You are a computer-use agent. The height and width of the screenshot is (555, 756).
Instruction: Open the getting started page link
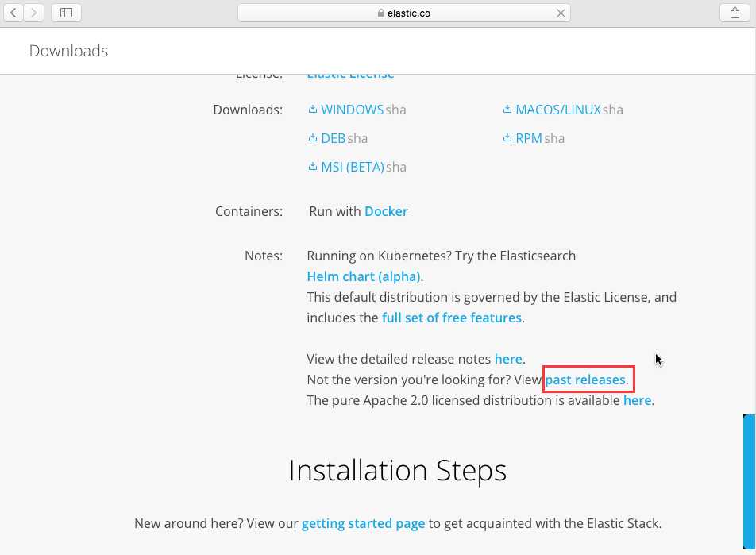coord(363,524)
